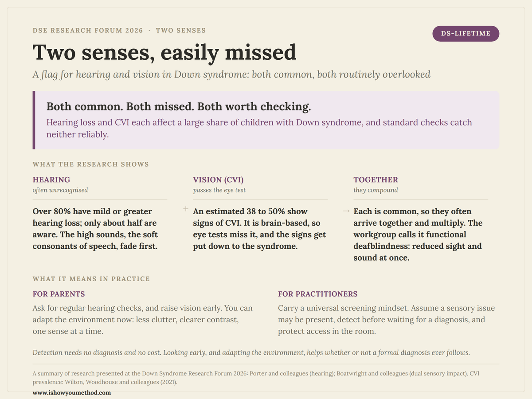
Task: Click the TWO SENSES header label
Action: coord(181,31)
